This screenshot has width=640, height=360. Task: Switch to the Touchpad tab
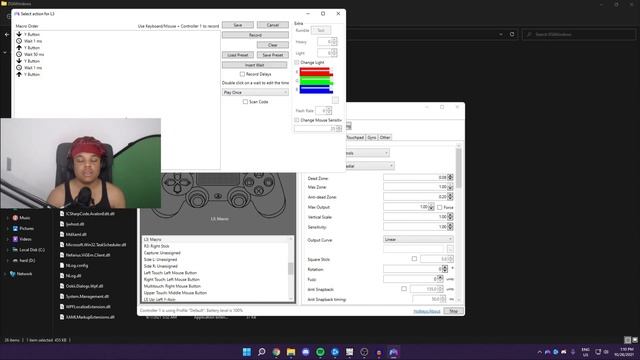355,138
